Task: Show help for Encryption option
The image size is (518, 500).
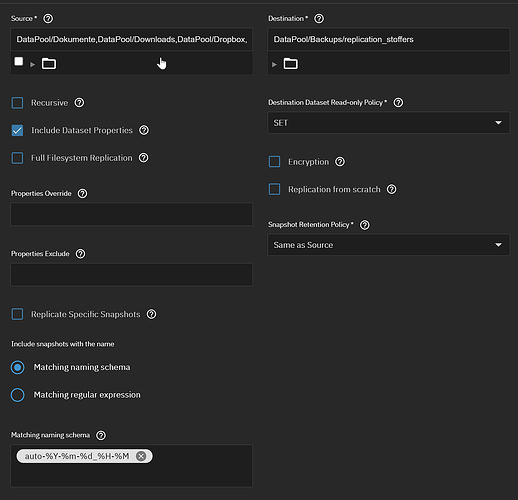Action: point(340,162)
